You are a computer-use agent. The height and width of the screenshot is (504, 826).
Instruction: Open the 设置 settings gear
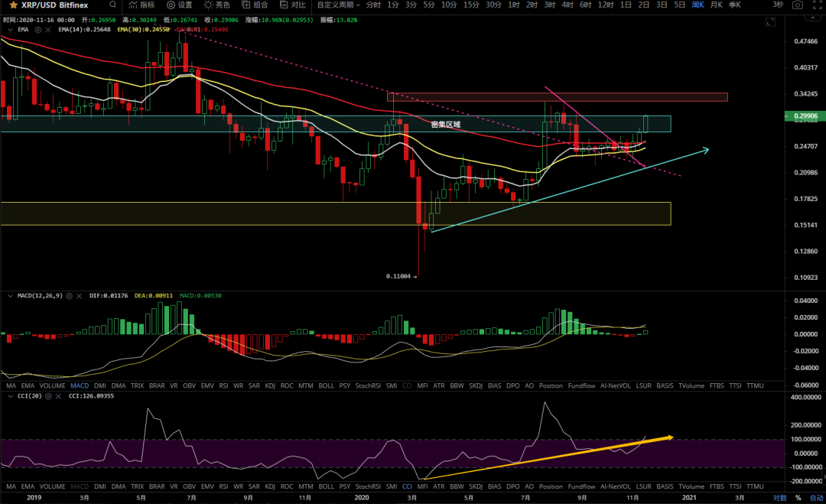coord(180,5)
